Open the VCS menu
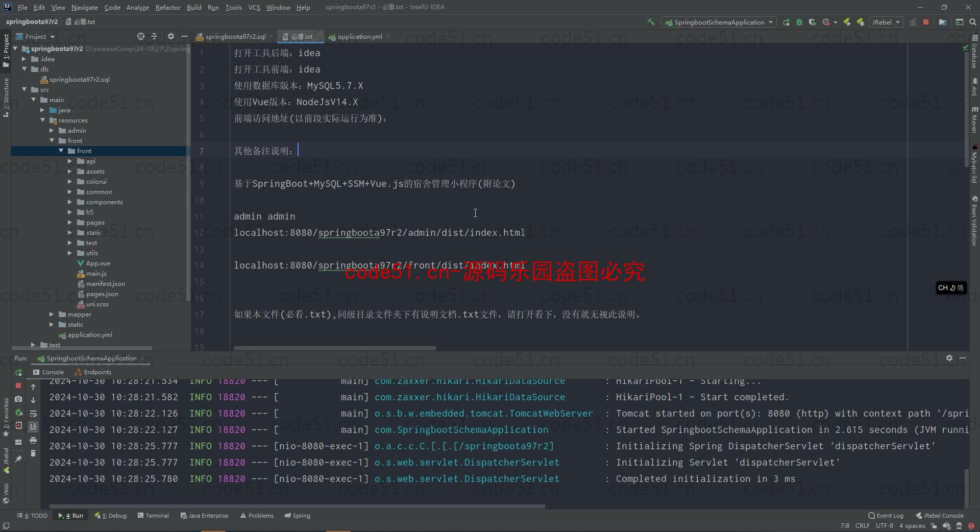The image size is (980, 532). tap(254, 7)
